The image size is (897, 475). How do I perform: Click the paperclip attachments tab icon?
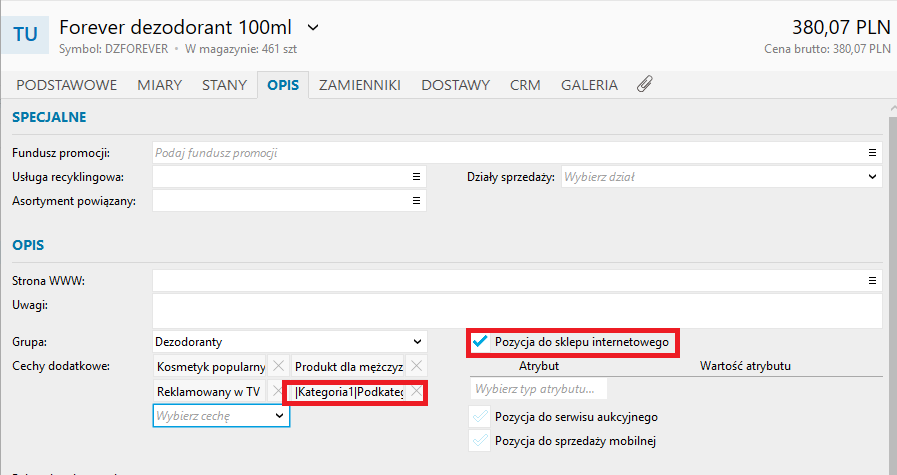pyautogui.click(x=645, y=85)
